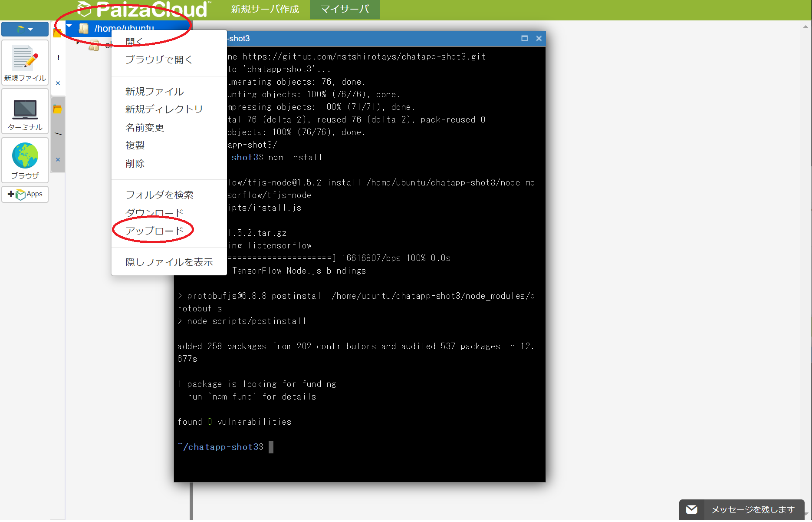Expand the subfolder under /home/ubuntu
Image resolution: width=812 pixels, height=522 pixels.
point(78,43)
